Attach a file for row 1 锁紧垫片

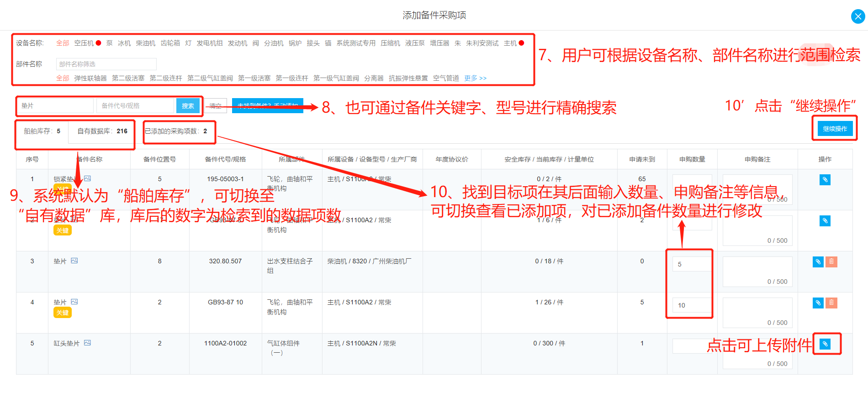click(x=825, y=179)
